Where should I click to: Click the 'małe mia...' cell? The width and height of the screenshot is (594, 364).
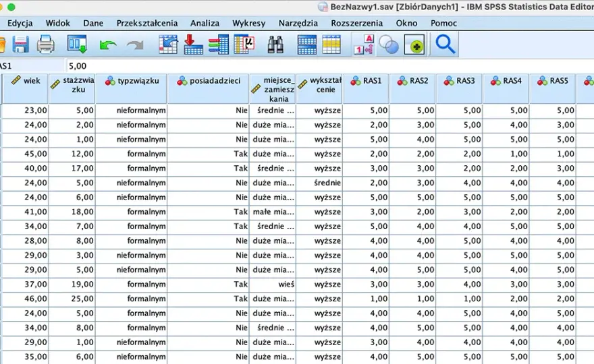[x=273, y=212]
